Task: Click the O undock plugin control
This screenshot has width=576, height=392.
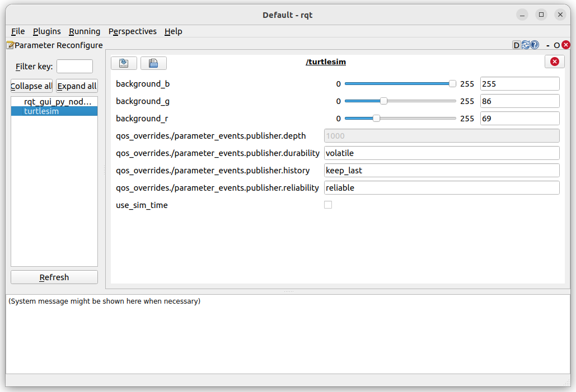Action: 556,45
